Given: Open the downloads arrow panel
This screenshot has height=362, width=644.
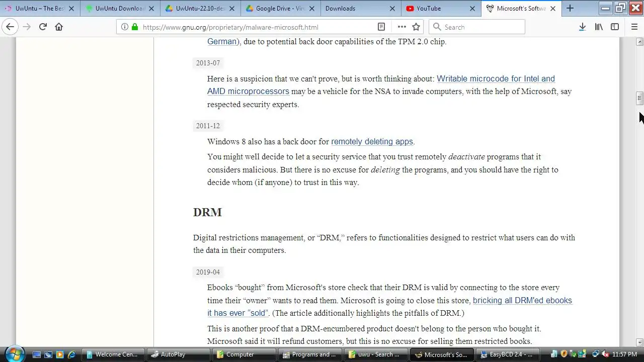Looking at the screenshot, I should (x=582, y=27).
